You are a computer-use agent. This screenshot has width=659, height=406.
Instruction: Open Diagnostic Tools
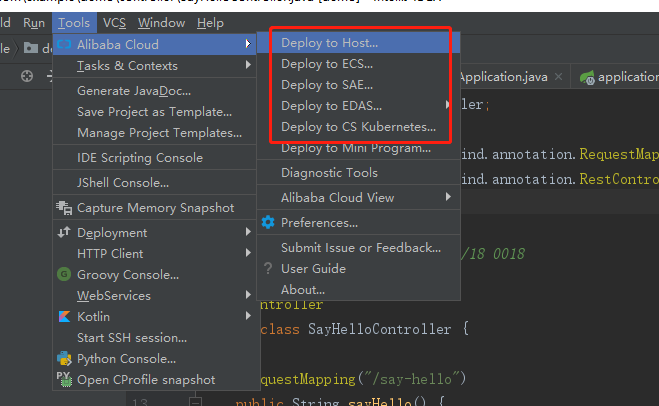[x=359, y=173]
